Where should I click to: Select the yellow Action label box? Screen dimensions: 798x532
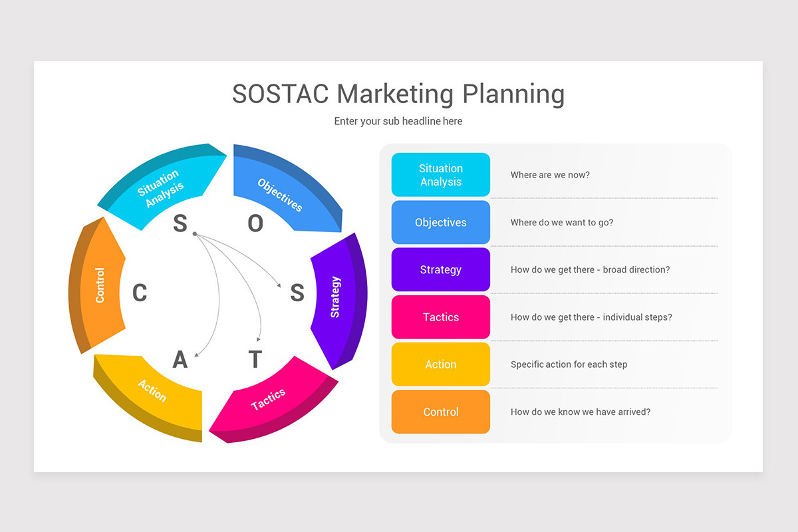(441, 364)
